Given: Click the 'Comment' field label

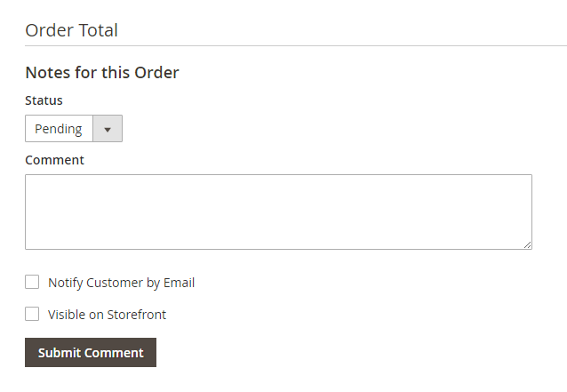Looking at the screenshot, I should 54,160.
